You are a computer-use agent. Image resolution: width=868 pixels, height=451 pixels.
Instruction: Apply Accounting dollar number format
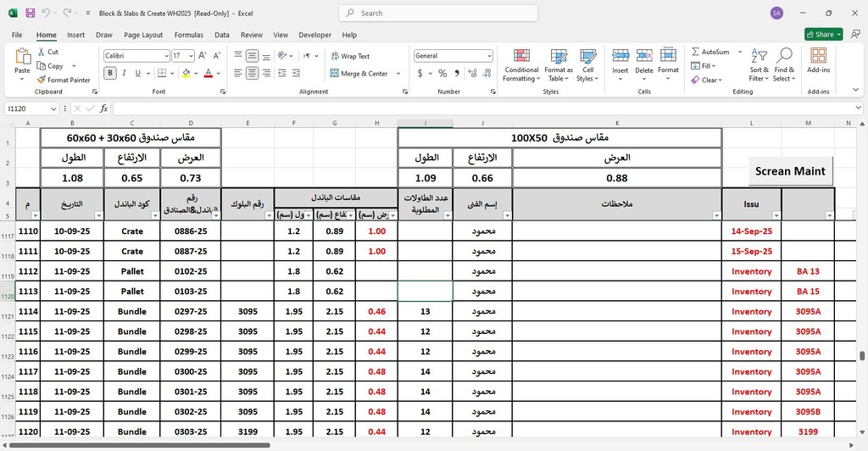tap(420, 73)
